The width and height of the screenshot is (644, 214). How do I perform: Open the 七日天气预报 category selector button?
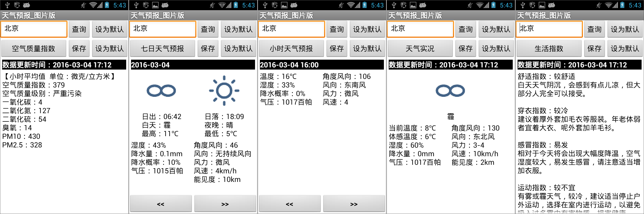[x=163, y=48]
